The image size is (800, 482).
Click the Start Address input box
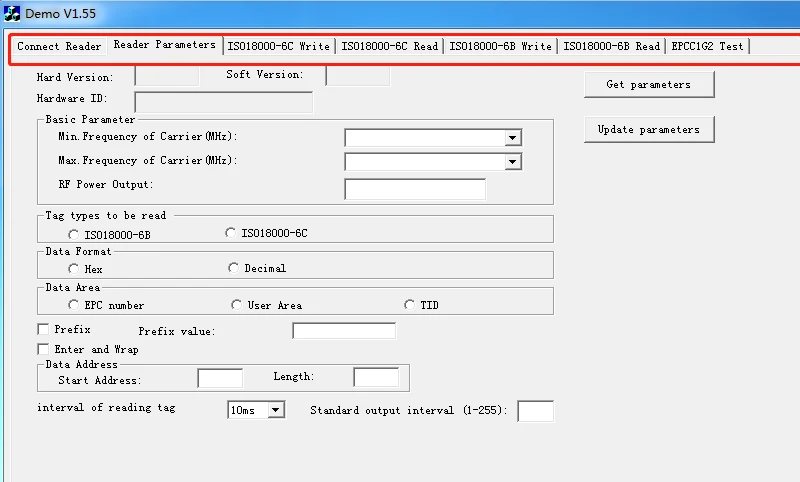point(220,378)
